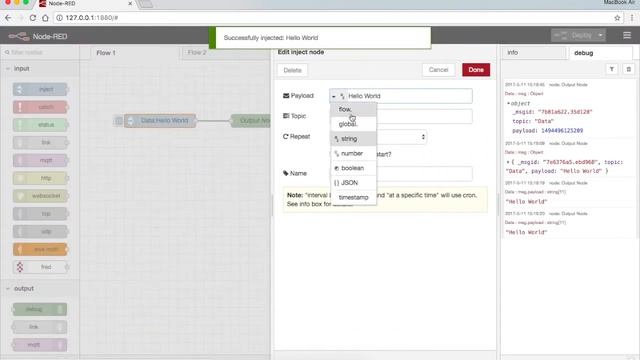Choose the flow. payload type
The image size is (640, 360).
[353, 109]
